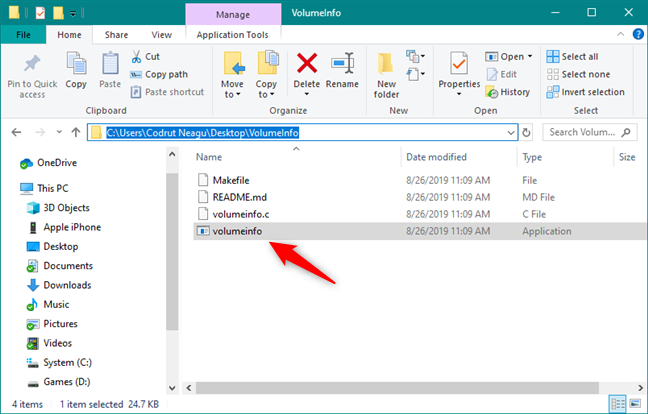This screenshot has width=648, height=414.
Task: Open file History
Action: point(508,92)
